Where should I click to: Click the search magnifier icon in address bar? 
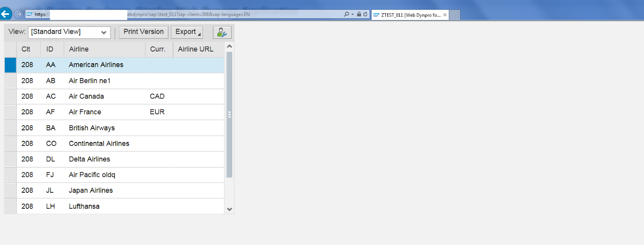point(346,14)
